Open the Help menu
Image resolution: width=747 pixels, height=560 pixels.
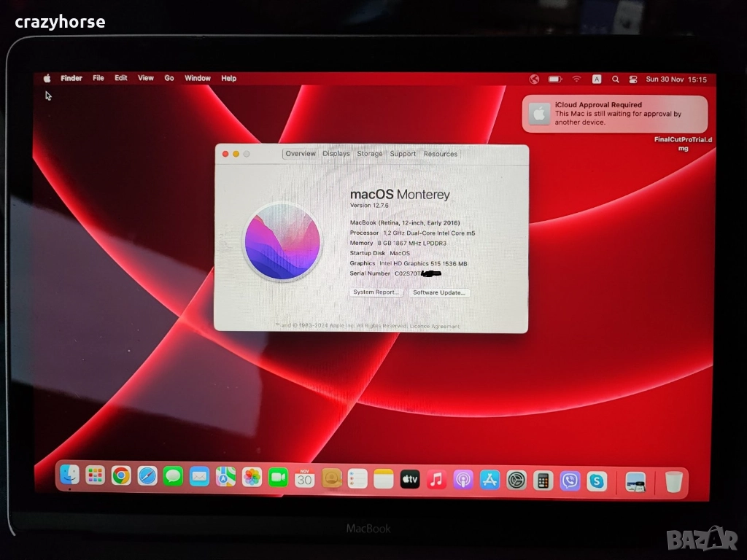point(228,78)
